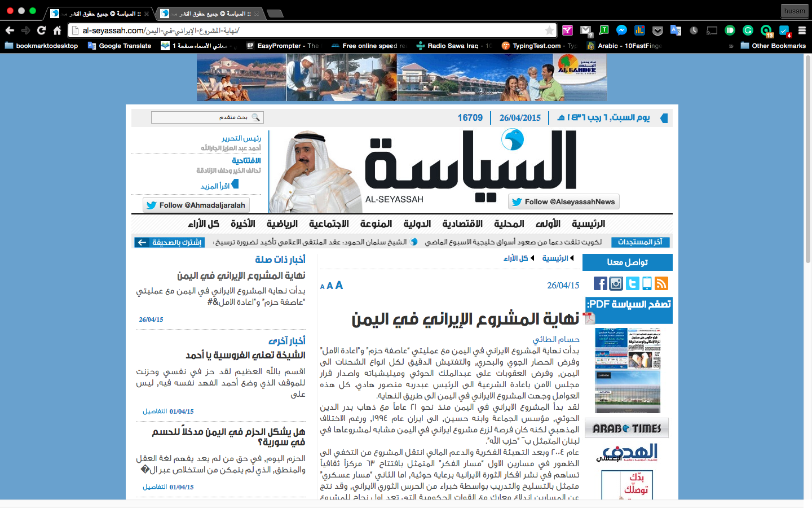Click the browser Back arrow
The height and width of the screenshot is (508, 812).
[10, 30]
